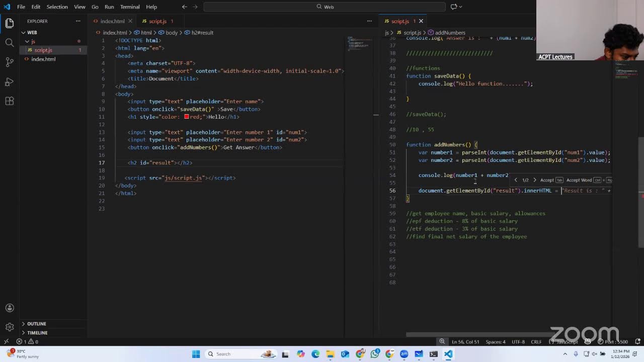The height and width of the screenshot is (362, 644).
Task: Open the Go menu
Action: (95, 7)
